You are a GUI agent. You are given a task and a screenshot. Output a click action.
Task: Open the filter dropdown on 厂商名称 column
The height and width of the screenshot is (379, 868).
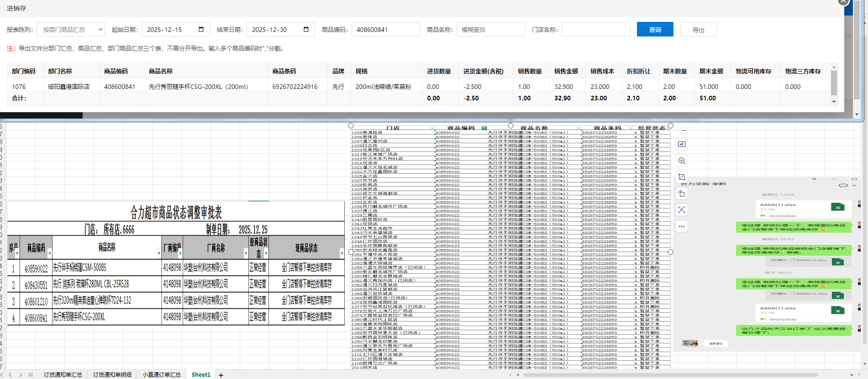point(246,253)
